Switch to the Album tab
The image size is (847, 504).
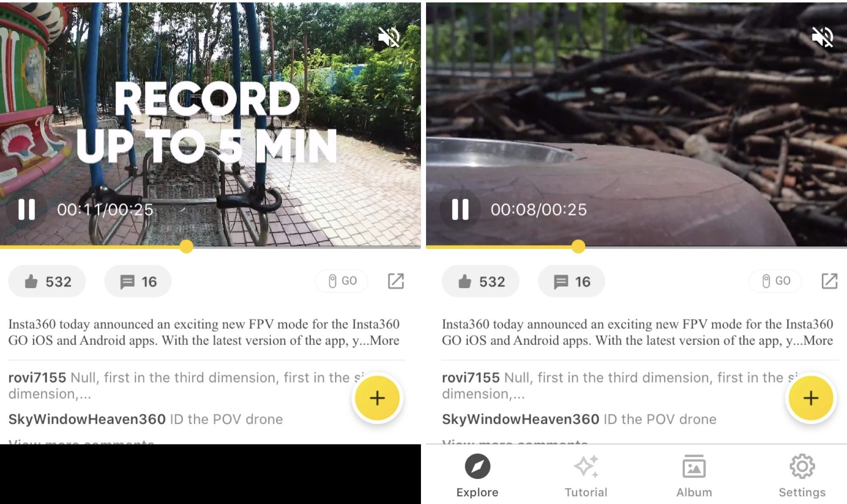pyautogui.click(x=694, y=476)
